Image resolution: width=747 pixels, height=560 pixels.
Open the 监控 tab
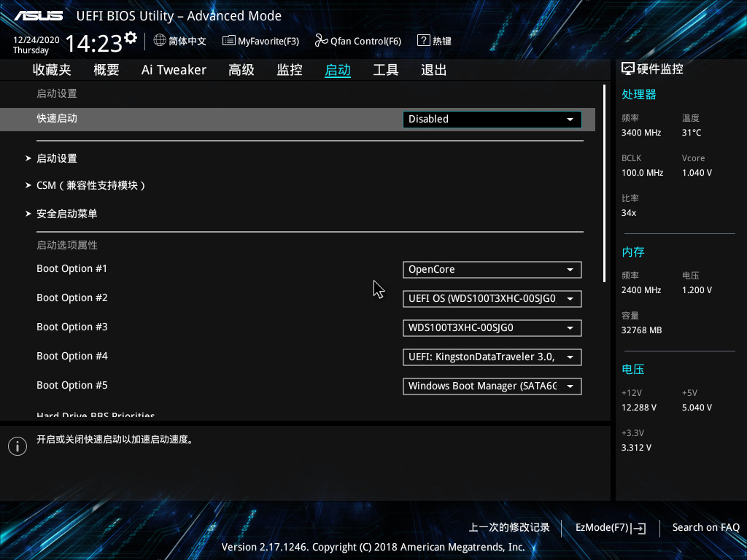(x=290, y=70)
